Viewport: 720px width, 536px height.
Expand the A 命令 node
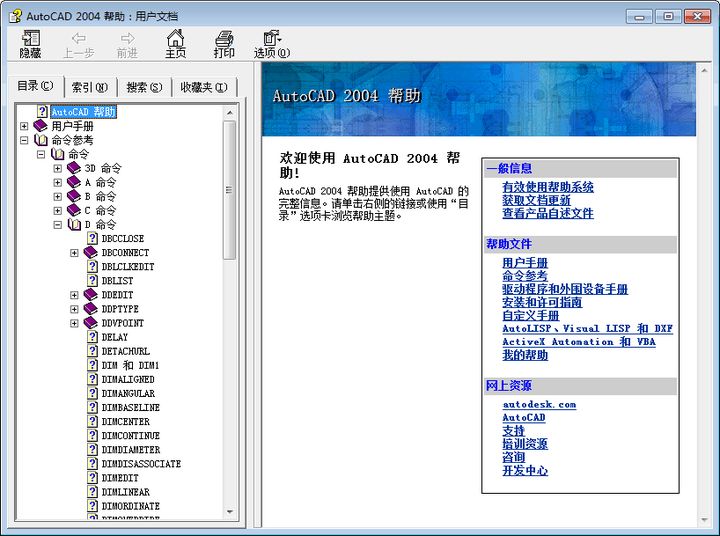point(57,182)
